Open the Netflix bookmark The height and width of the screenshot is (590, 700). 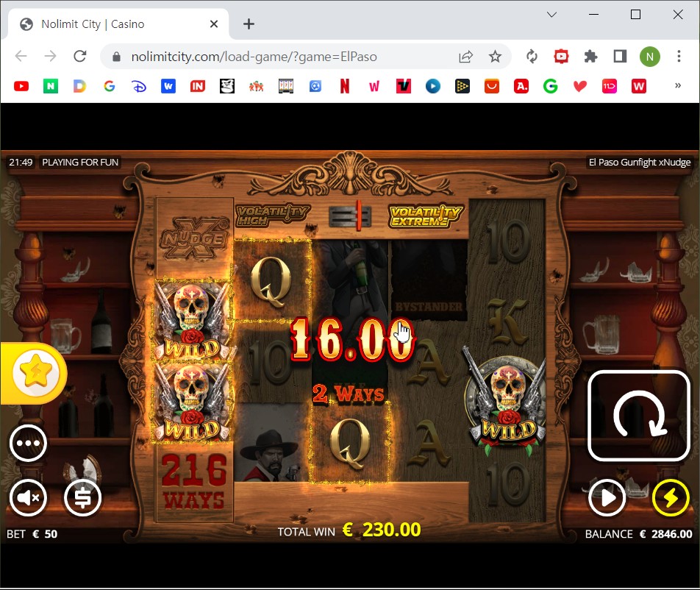tap(345, 86)
